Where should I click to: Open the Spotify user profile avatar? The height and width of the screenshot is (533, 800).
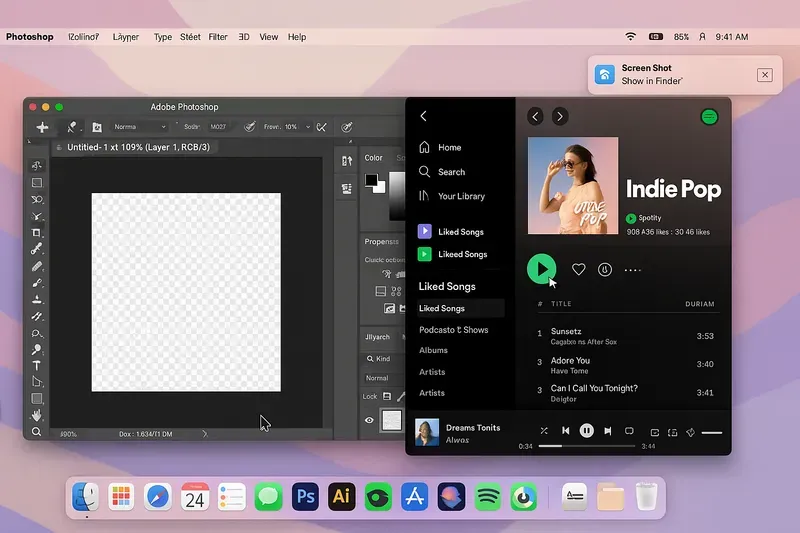(709, 117)
